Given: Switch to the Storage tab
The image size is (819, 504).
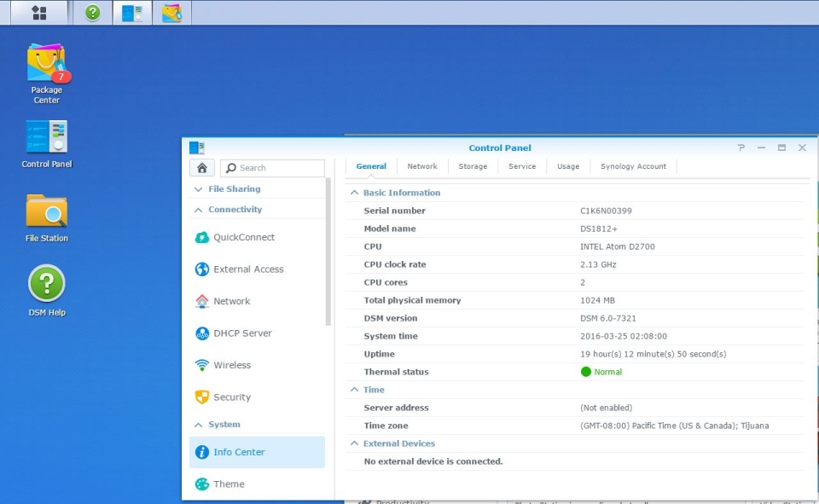Looking at the screenshot, I should [473, 166].
